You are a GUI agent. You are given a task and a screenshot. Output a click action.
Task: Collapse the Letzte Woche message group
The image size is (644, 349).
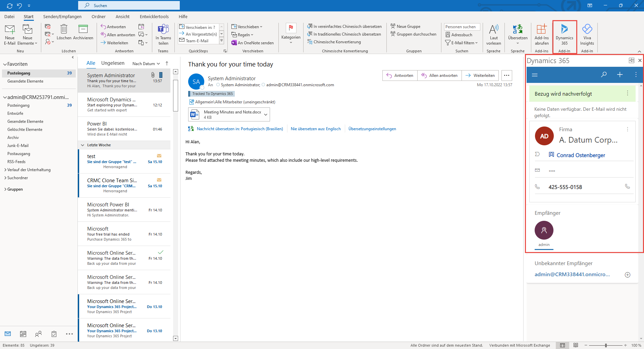[83, 145]
